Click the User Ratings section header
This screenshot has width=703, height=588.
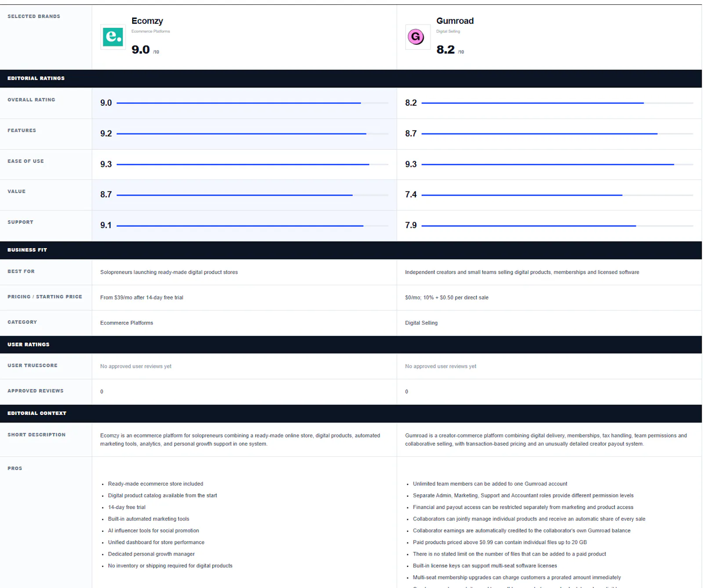pyautogui.click(x=351, y=344)
